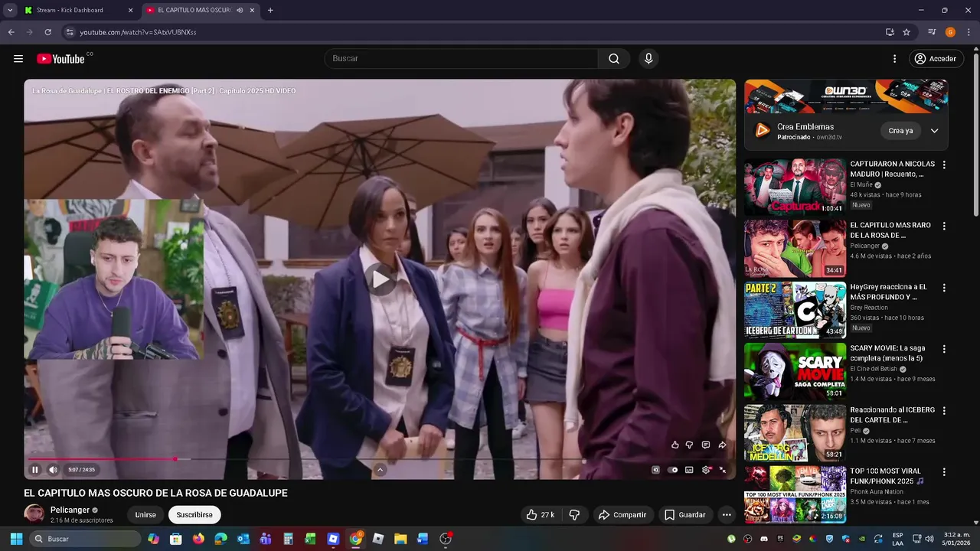
Task: Open the OWN3D ad banner image
Action: coord(846,96)
